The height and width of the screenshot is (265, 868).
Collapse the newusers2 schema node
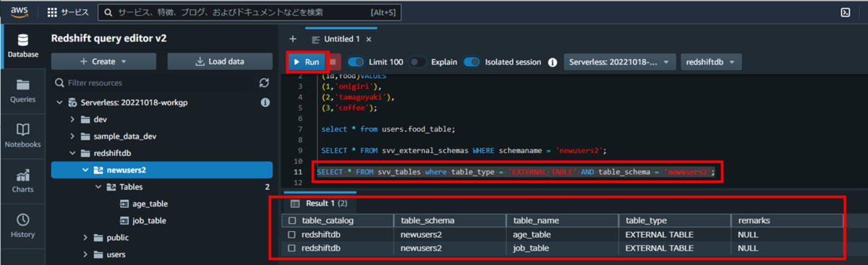86,170
